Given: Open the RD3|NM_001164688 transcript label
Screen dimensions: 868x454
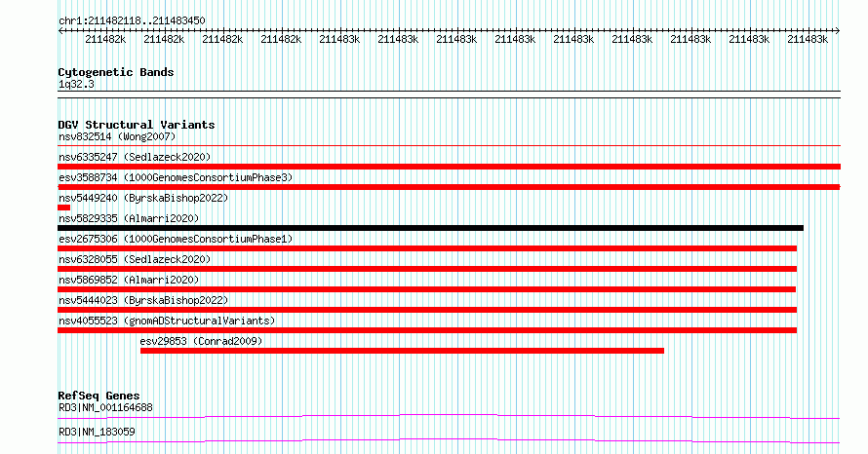Looking at the screenshot, I should pyautogui.click(x=105, y=407).
